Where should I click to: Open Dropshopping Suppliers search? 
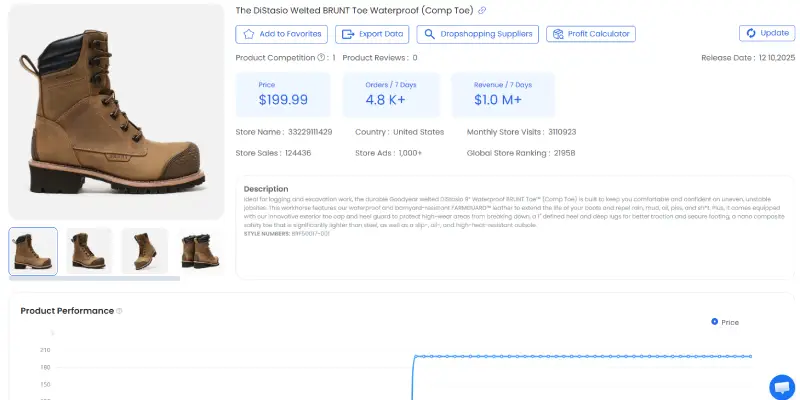478,34
